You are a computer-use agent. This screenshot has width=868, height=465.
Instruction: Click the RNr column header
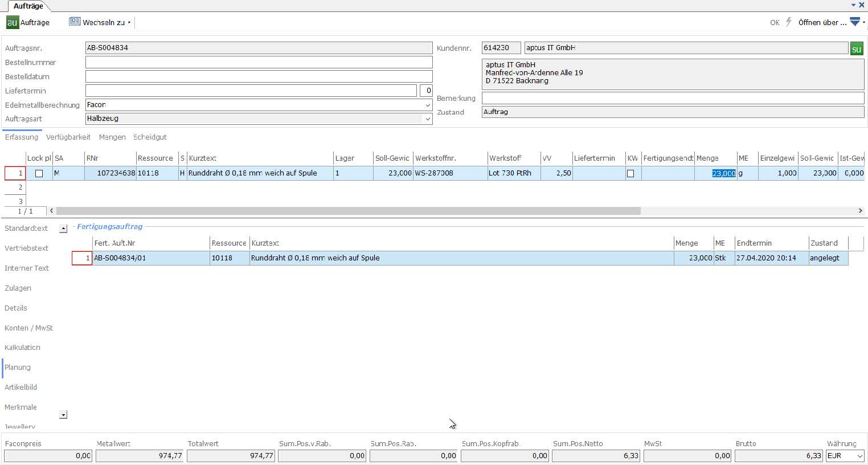110,158
